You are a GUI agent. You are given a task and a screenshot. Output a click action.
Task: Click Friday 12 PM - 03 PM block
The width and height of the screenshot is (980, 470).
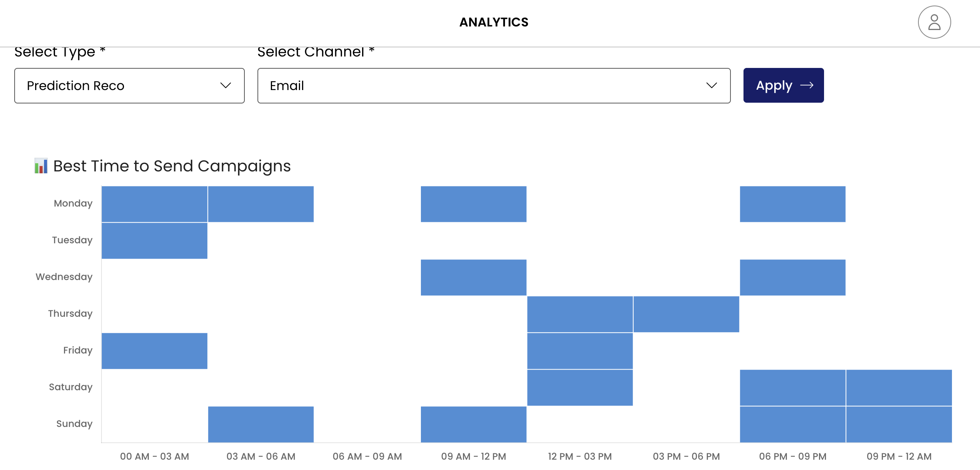point(580,351)
